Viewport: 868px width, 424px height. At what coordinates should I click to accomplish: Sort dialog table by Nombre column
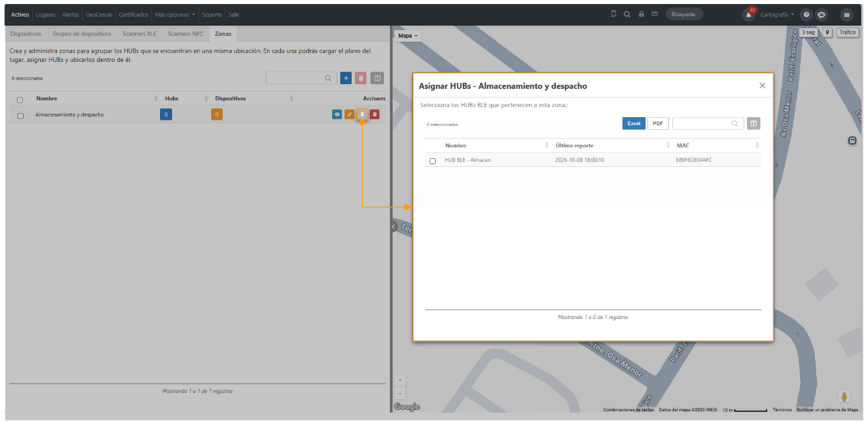497,145
